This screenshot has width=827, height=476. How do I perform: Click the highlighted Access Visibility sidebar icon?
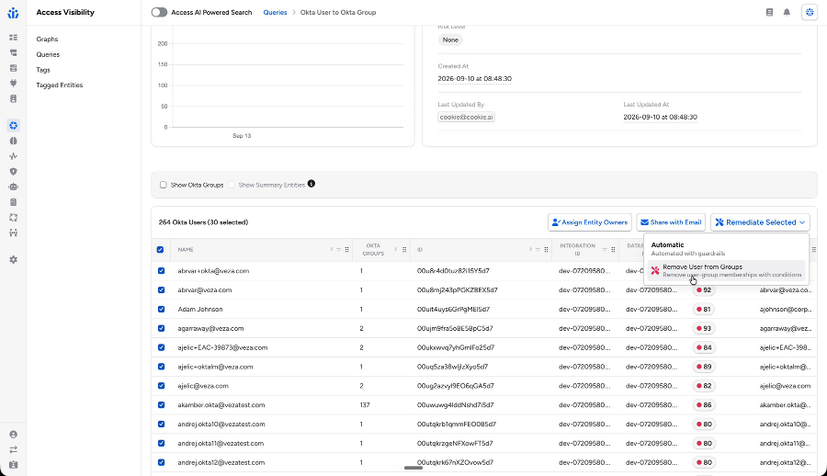point(13,125)
